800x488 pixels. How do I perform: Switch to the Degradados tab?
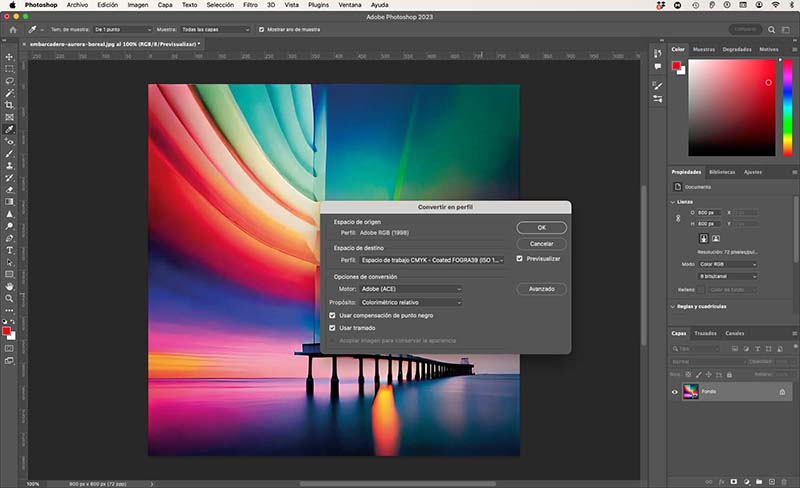pos(737,50)
